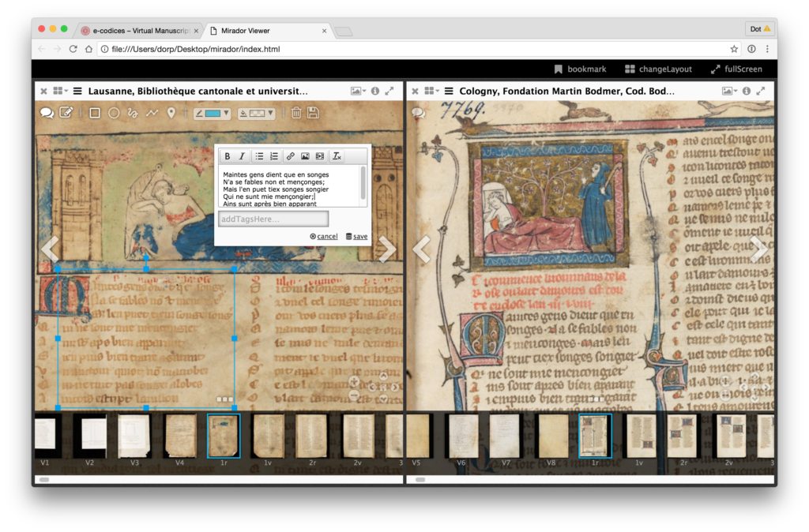
Task: Go to next page in Lausanne window
Action: [x=387, y=249]
